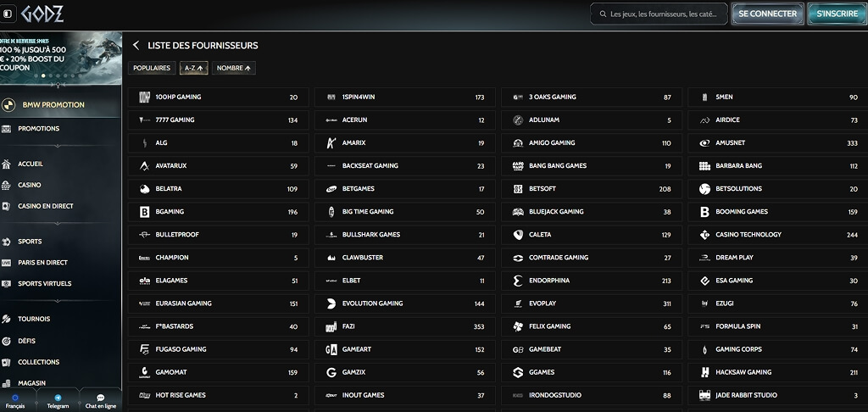Screen dimensions: 868x412
Task: Open the Big Time Gaming provider
Action: [x=405, y=212]
